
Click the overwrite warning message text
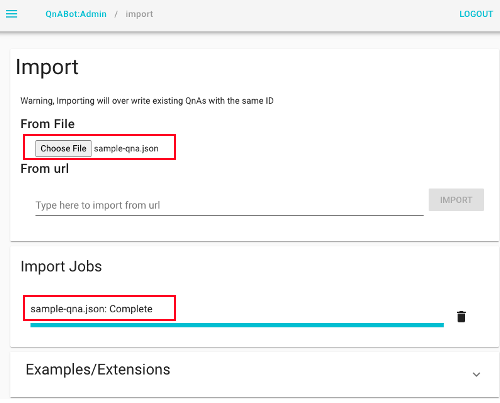point(147,101)
